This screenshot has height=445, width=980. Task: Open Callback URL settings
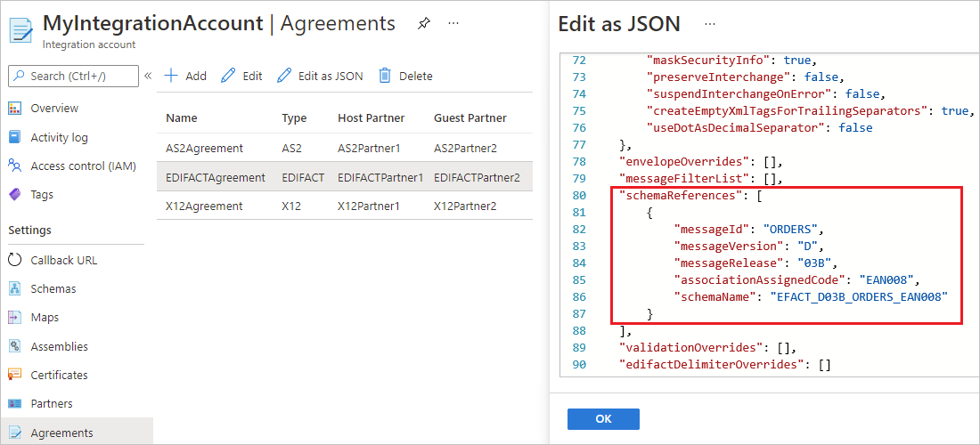pyautogui.click(x=64, y=260)
